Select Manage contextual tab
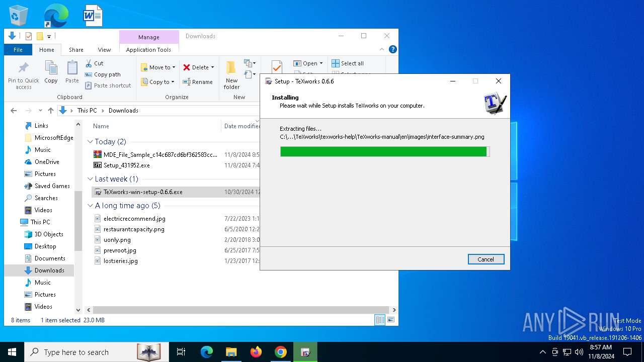The image size is (644, 362). click(x=149, y=37)
